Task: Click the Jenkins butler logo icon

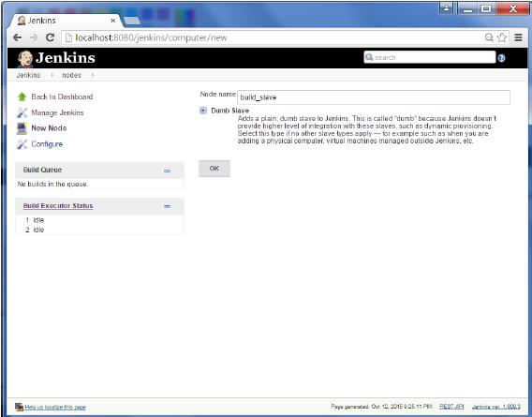Action: (x=25, y=58)
